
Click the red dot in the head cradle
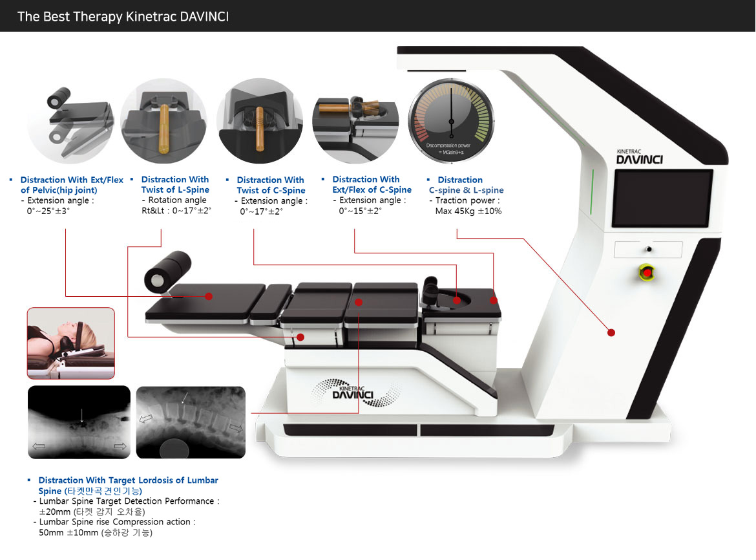click(x=457, y=301)
